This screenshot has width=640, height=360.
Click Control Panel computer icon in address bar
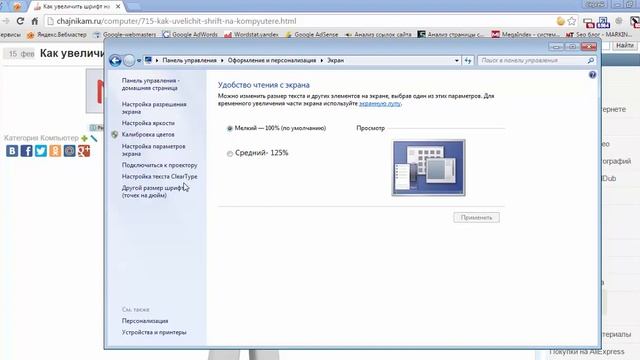tap(148, 60)
